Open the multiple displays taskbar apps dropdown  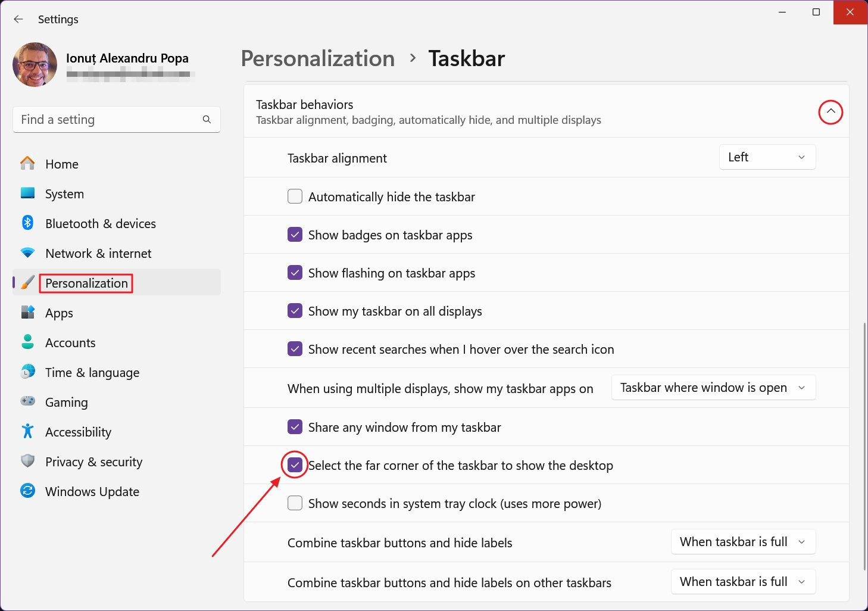[x=713, y=387]
